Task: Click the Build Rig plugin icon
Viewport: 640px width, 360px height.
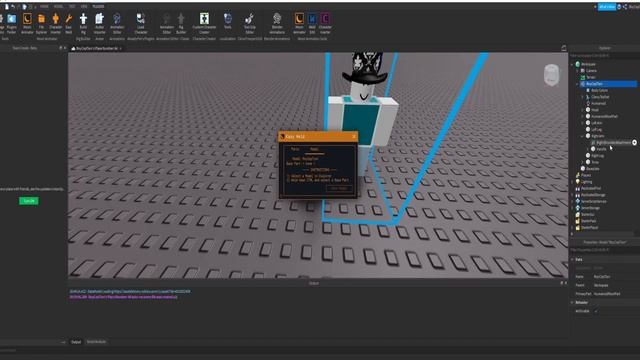Action: pos(83,24)
